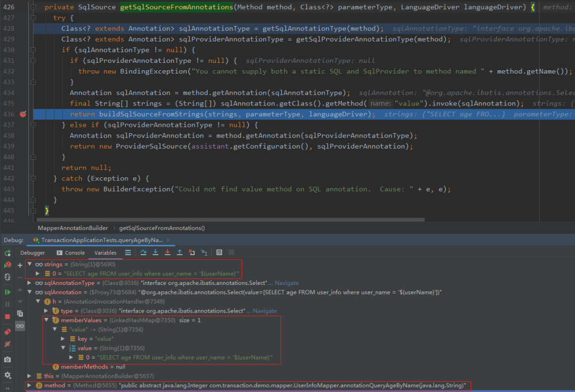Add a new watch with the plus icon
Screen dimensions: 575x392
pyautogui.click(x=20, y=265)
